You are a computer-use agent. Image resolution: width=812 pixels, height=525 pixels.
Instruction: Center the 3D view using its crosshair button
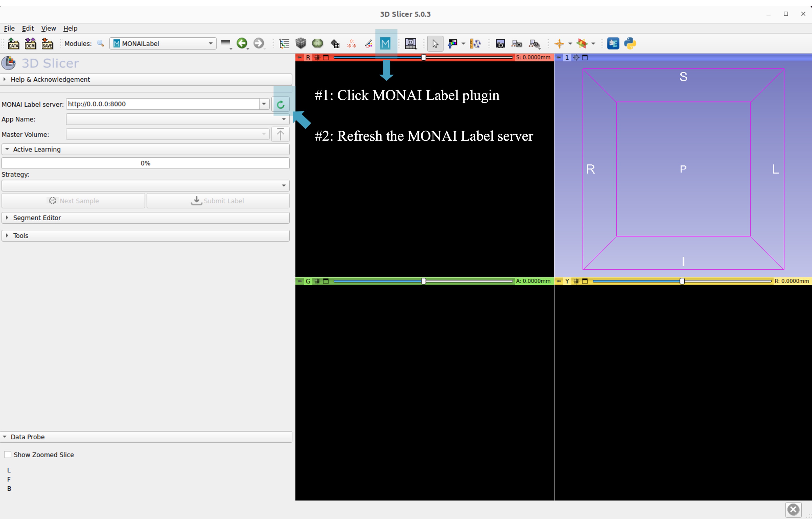click(576, 58)
